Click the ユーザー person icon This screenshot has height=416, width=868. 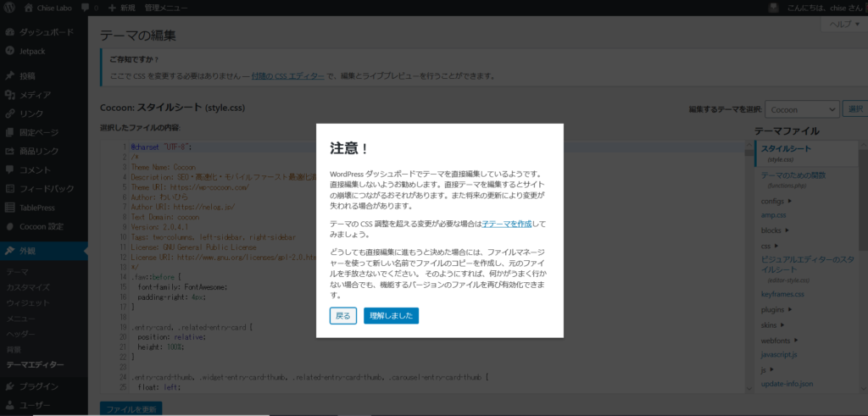pyautogui.click(x=9, y=405)
